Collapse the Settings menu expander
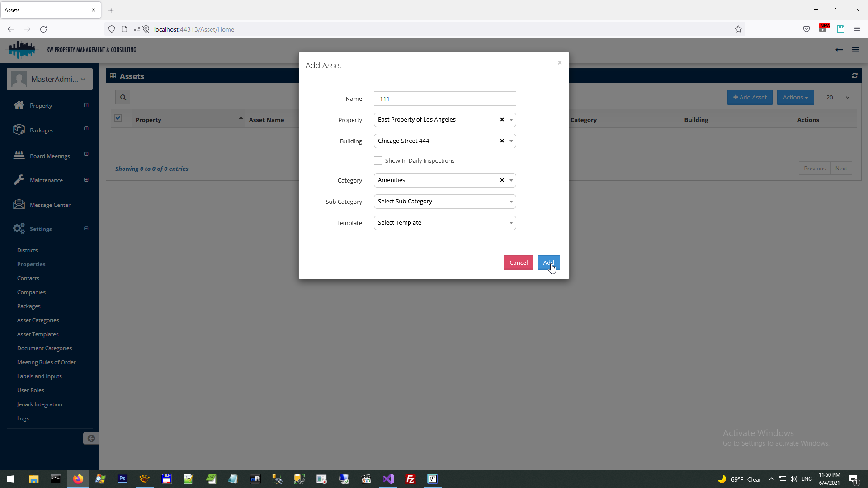The image size is (868, 488). click(x=86, y=229)
